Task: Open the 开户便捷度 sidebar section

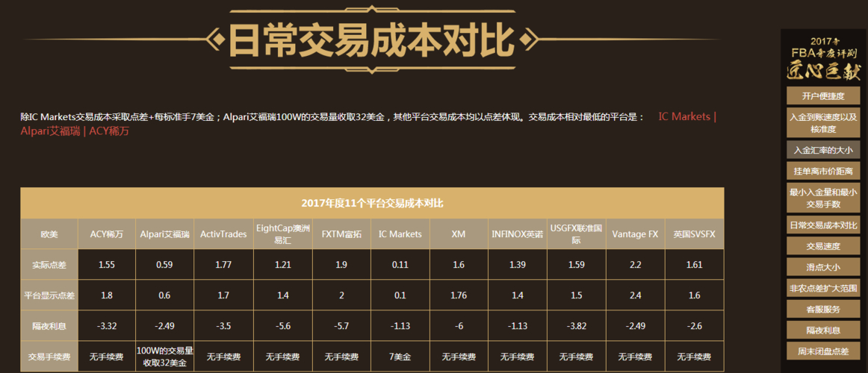Action: [x=822, y=96]
